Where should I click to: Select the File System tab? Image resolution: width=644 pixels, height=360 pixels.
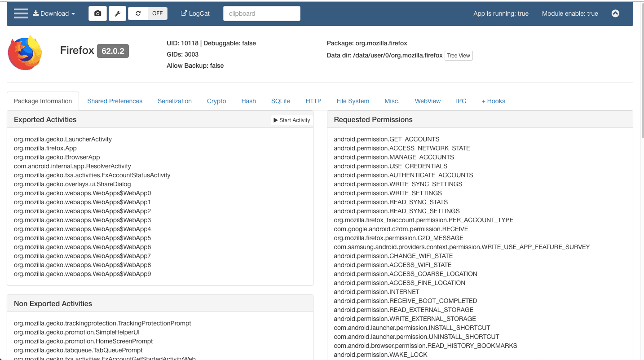[353, 101]
